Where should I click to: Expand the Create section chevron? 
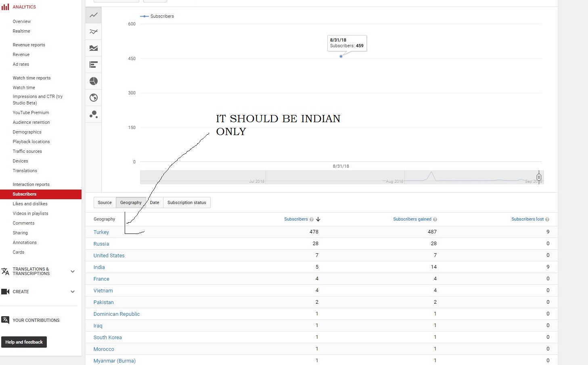73,292
